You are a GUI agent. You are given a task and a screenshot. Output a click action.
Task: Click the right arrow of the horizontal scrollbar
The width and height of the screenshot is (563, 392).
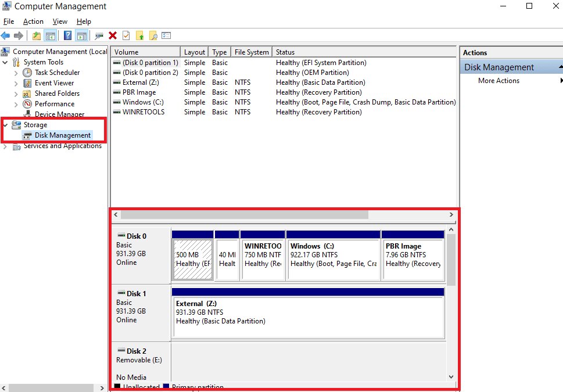pos(451,214)
